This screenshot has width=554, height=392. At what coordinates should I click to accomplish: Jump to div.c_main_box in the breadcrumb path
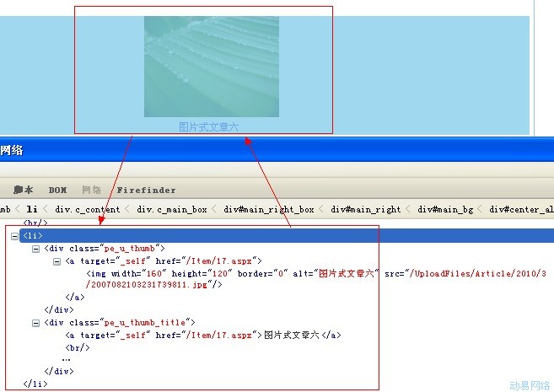[x=171, y=209]
